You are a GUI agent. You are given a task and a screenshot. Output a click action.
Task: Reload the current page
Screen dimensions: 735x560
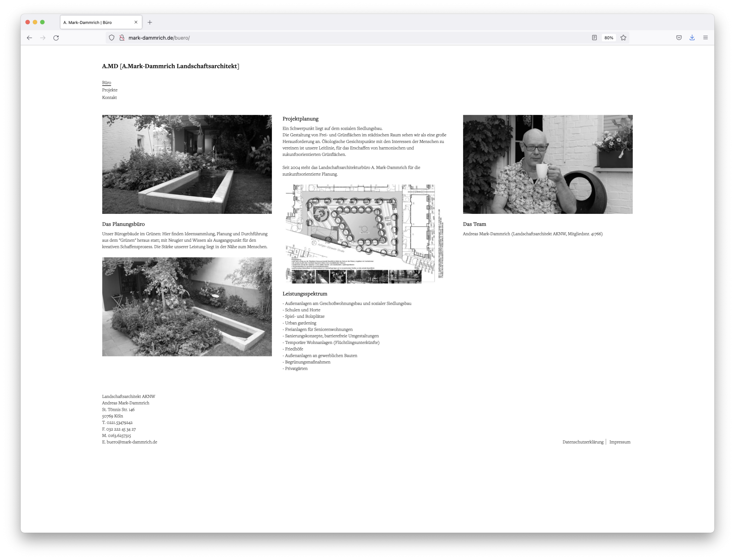tap(56, 38)
